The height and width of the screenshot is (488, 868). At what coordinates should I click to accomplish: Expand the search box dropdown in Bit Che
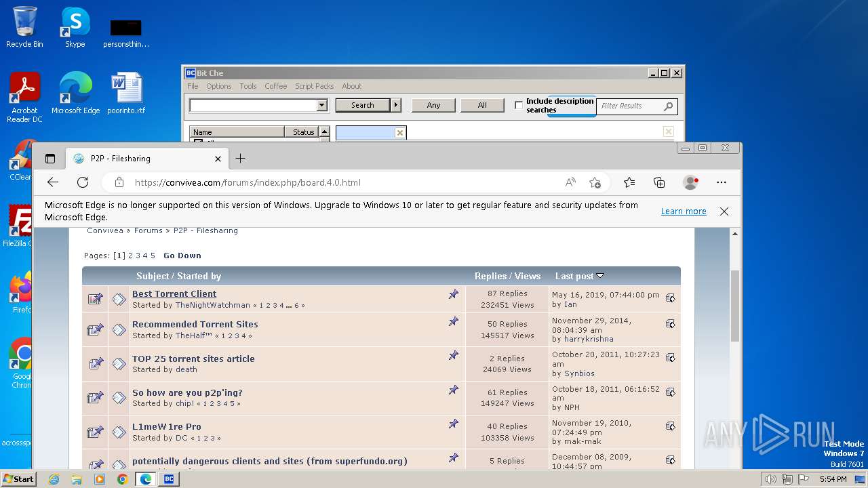click(322, 105)
